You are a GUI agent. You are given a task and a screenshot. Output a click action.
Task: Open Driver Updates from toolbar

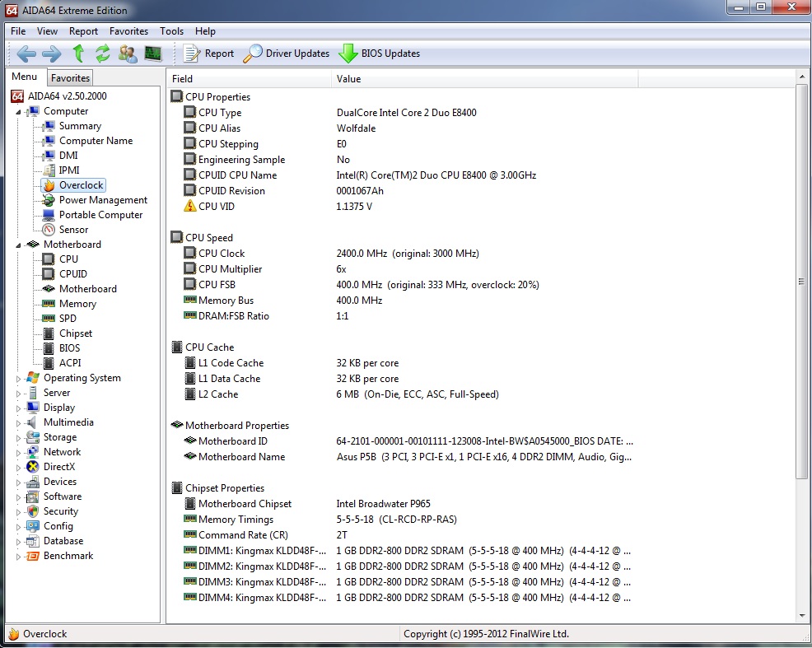[x=287, y=54]
